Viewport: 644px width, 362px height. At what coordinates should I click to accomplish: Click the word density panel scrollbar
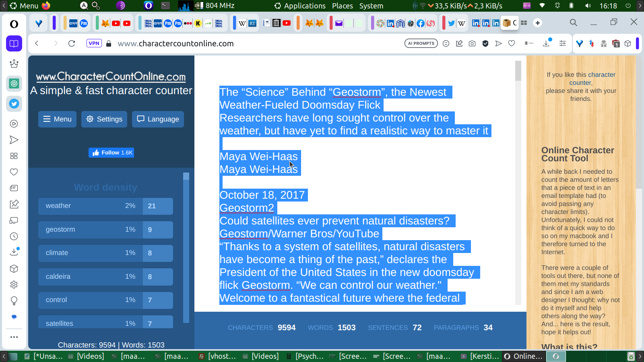186,248
